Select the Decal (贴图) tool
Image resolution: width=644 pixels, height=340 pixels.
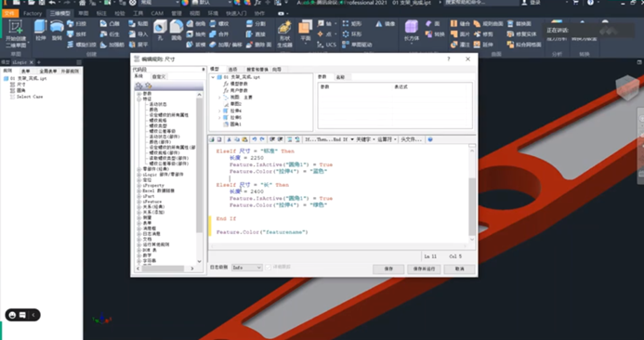pos(138,24)
